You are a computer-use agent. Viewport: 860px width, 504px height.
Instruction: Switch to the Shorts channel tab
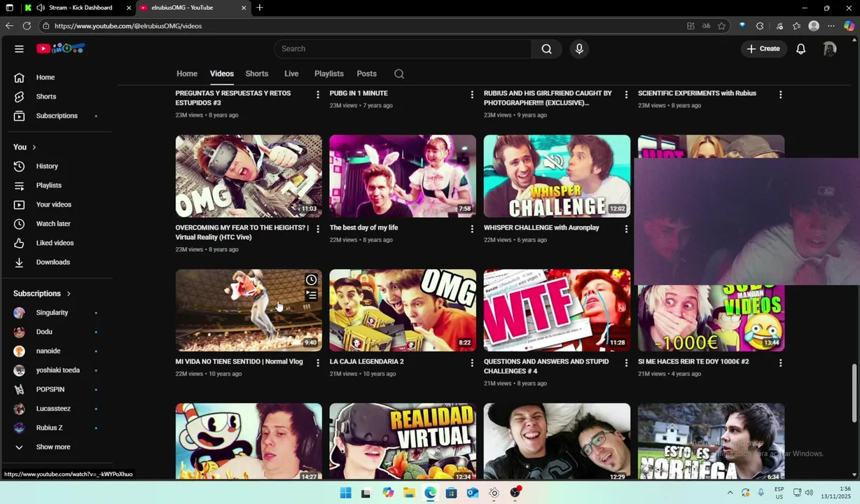(x=257, y=74)
